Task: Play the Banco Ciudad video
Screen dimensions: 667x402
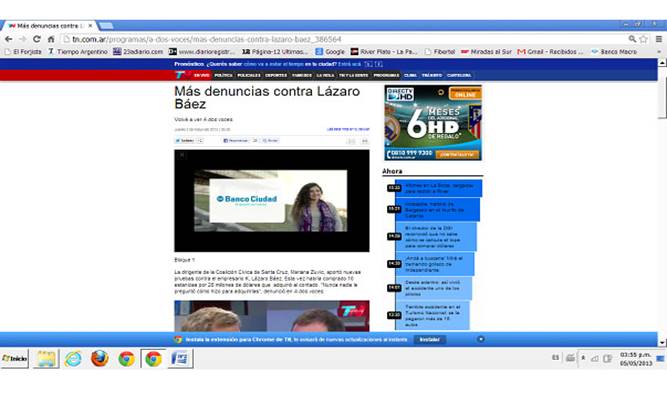Action: pyautogui.click(x=271, y=200)
